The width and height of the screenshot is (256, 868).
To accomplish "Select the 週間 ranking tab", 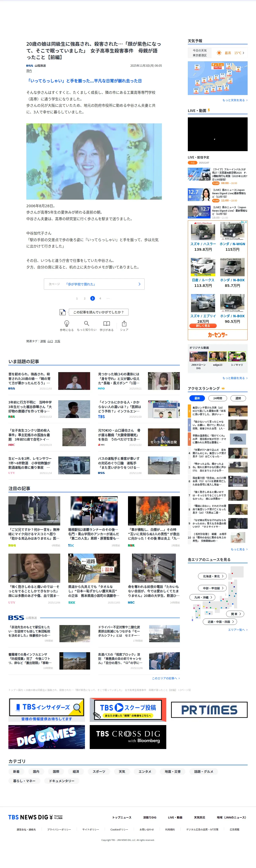I will 238,398.
